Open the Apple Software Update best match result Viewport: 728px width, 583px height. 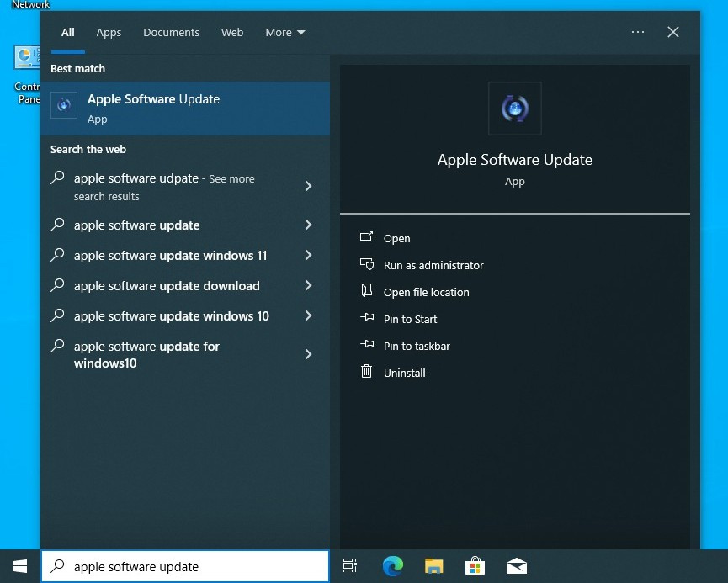click(x=185, y=109)
